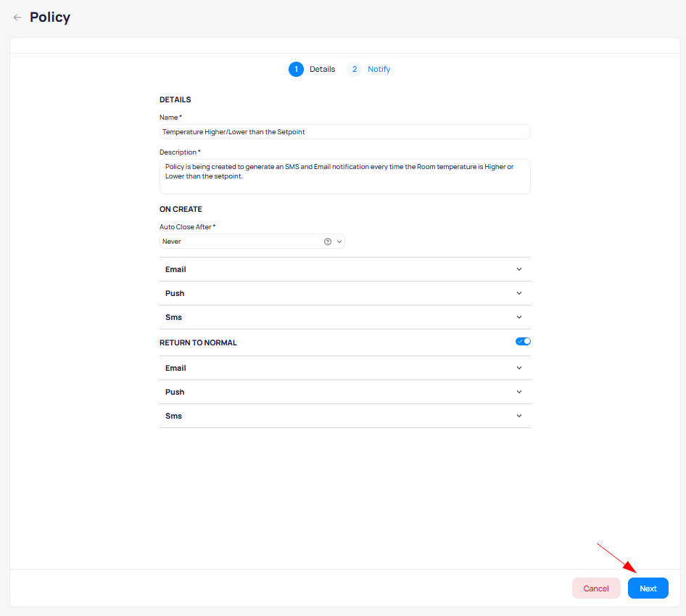The image size is (686, 616).
Task: Click the Policy page heading
Action: pos(50,17)
